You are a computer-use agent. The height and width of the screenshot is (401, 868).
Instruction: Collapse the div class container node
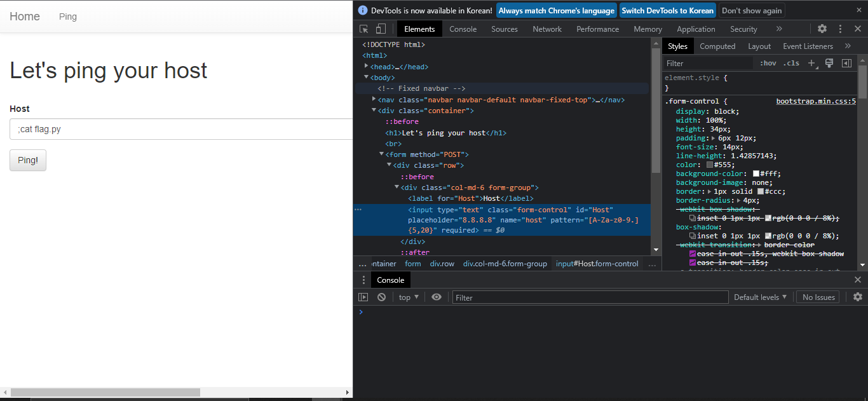374,110
